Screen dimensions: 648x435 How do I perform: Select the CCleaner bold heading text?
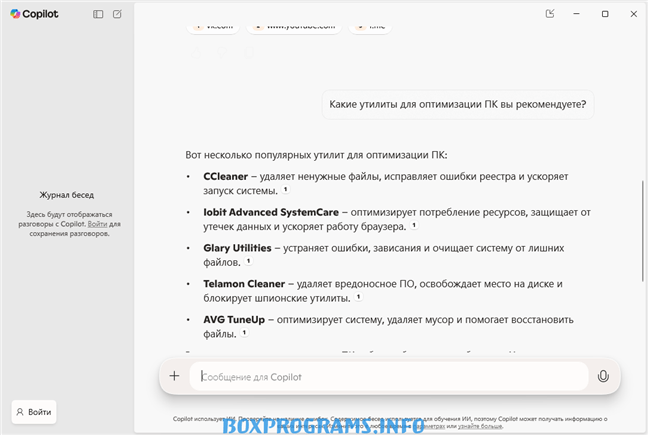(225, 176)
